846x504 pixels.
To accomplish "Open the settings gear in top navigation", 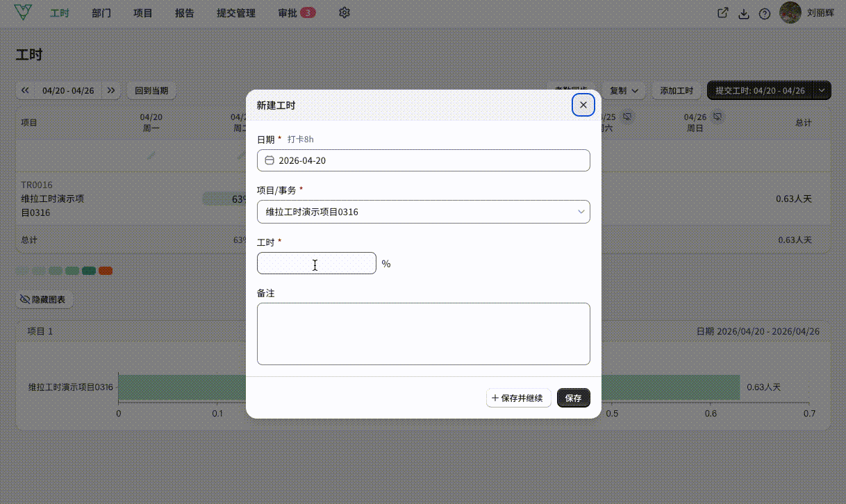I will [344, 13].
